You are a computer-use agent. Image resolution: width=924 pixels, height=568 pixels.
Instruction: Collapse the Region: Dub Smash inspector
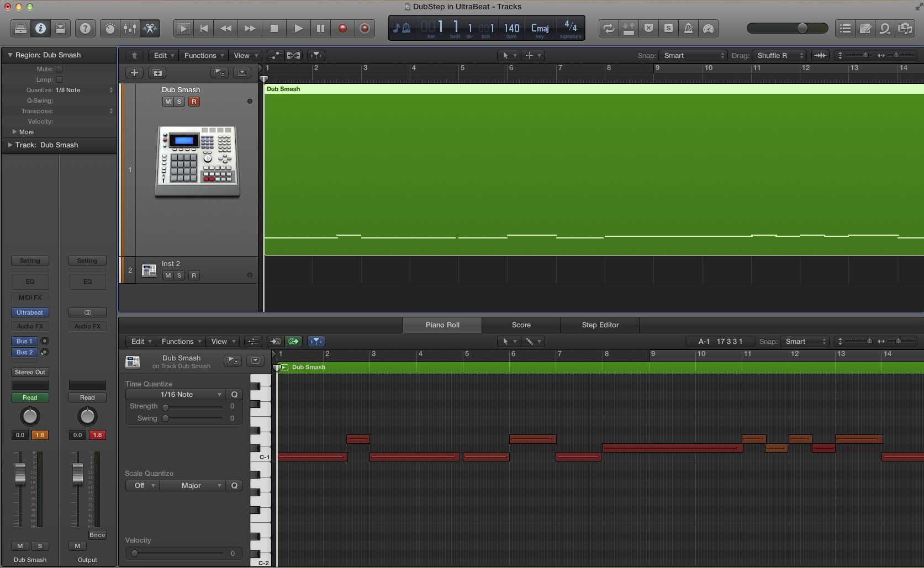point(10,55)
